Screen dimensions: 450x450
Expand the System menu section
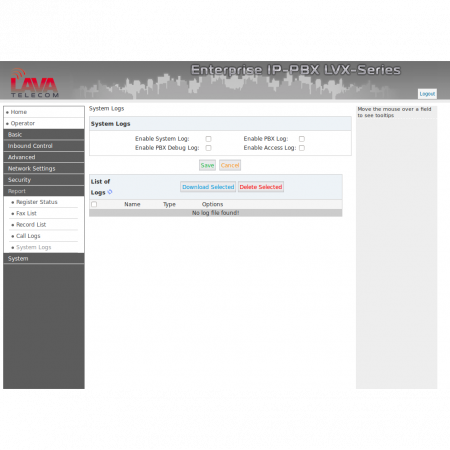coord(44,258)
